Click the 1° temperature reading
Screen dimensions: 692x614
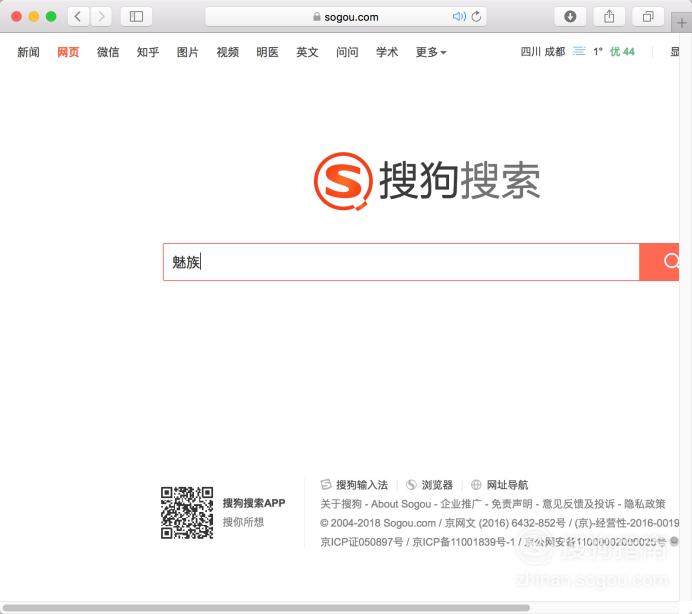(598, 52)
